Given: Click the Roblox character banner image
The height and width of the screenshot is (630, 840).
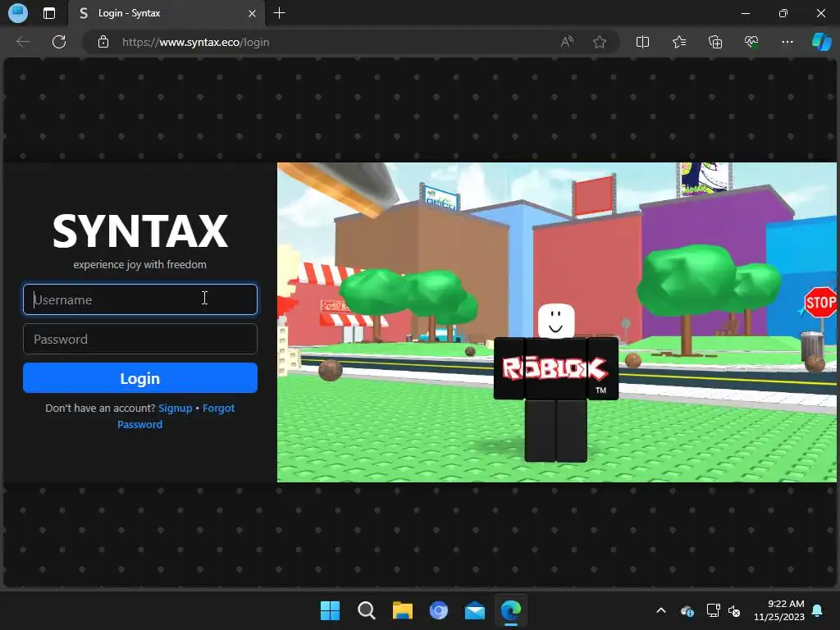Looking at the screenshot, I should pyautogui.click(x=557, y=322).
